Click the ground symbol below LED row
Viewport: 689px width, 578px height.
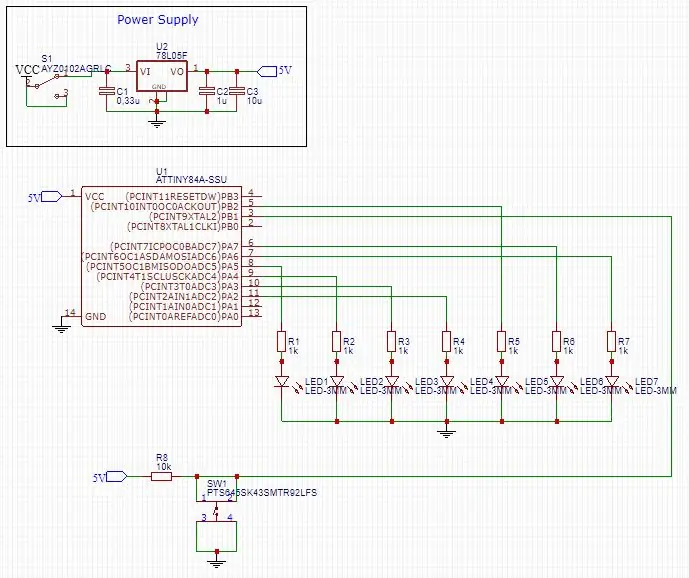click(x=446, y=433)
